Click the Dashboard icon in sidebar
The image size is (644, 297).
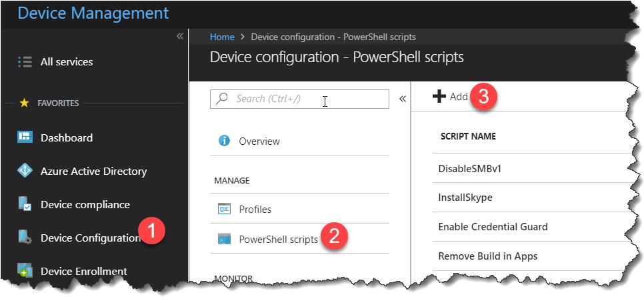pos(25,138)
